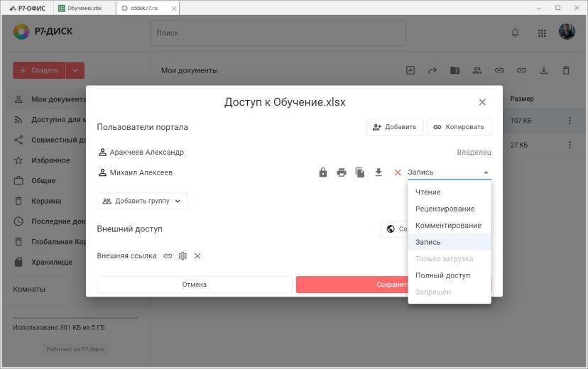Click the move to folder toolbar icon
588x369 pixels.
click(x=454, y=70)
